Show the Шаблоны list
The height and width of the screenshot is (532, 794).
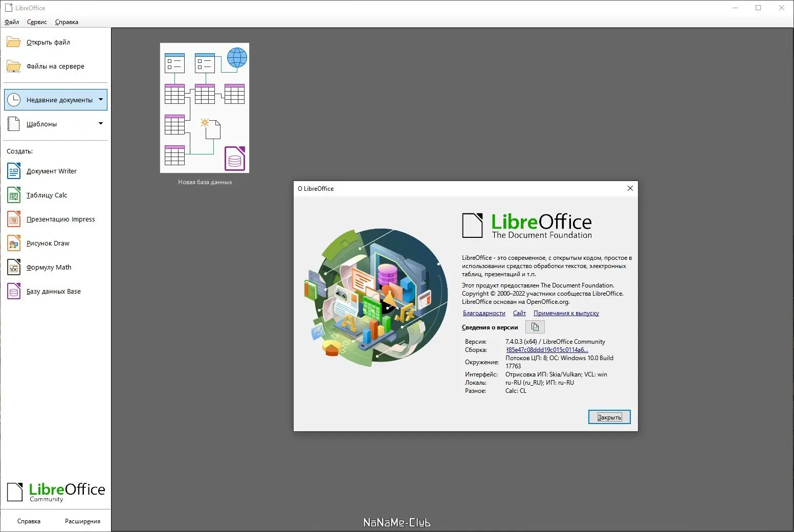pos(55,124)
